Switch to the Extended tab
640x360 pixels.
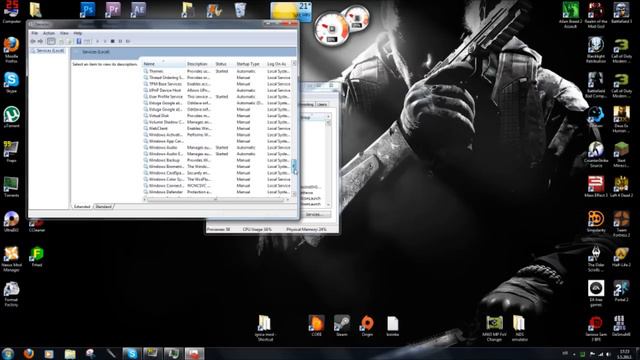click(x=82, y=207)
